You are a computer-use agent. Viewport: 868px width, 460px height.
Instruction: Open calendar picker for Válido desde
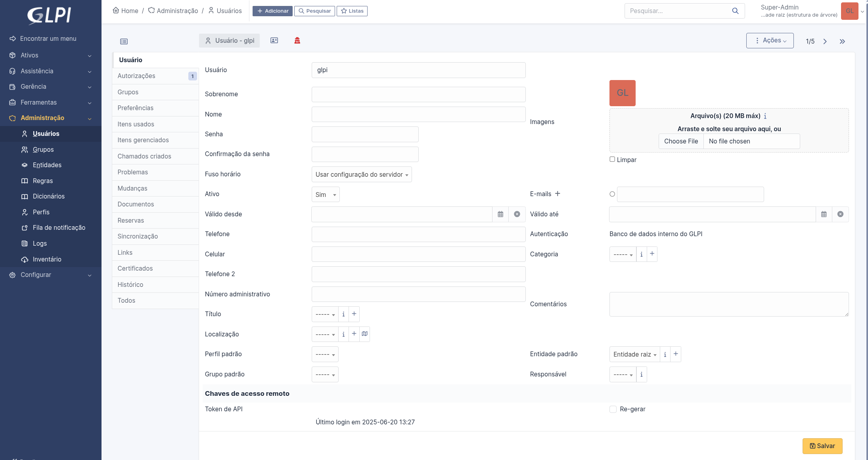click(x=500, y=214)
